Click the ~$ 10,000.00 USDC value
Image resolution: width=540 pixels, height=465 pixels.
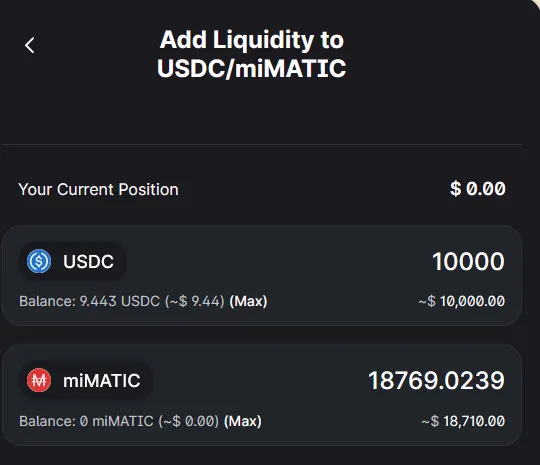(461, 301)
